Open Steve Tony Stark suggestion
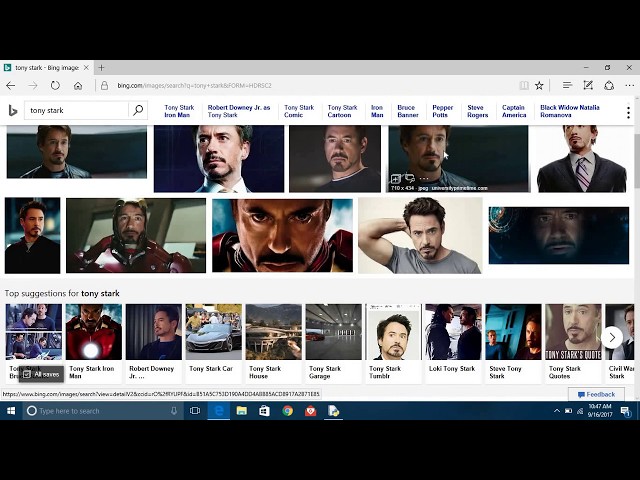640x480 pixels. (x=513, y=343)
